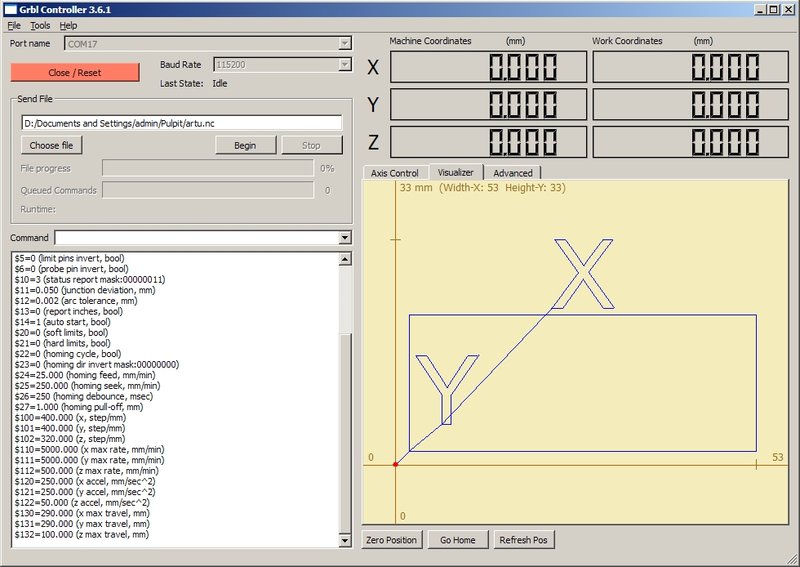Screen dimensions: 800x567
Task: Close the Grbl Controller window
Action: [788, 9]
